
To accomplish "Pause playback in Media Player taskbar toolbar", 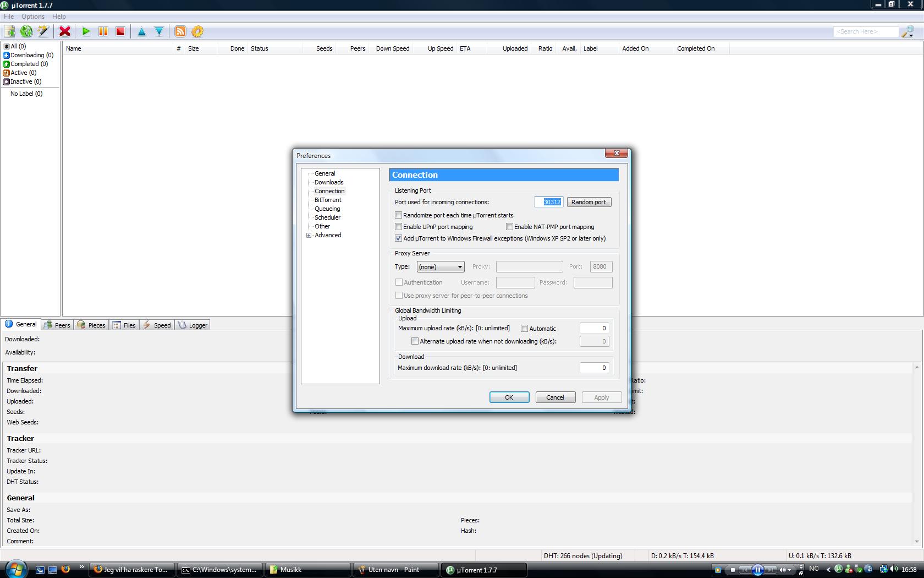I will (757, 570).
